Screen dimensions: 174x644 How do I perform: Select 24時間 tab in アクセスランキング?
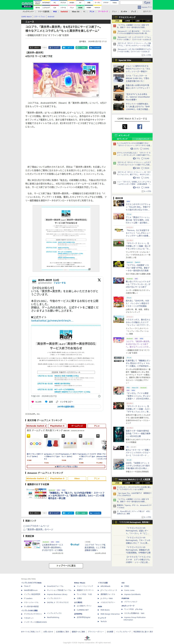click(127, 21)
